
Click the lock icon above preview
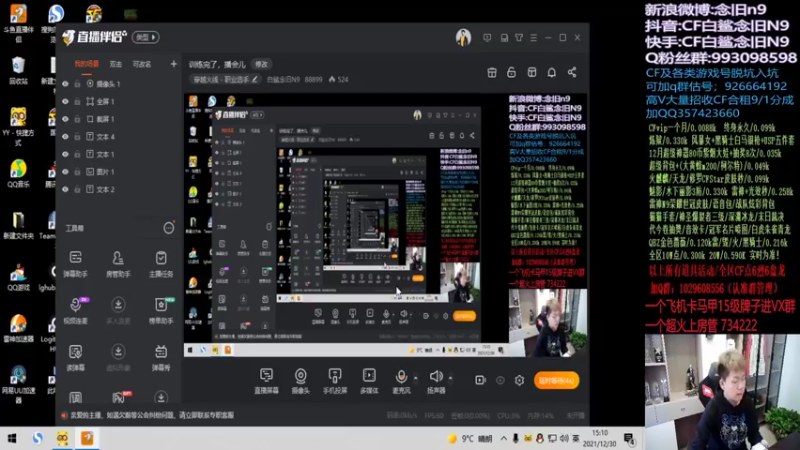(x=511, y=72)
